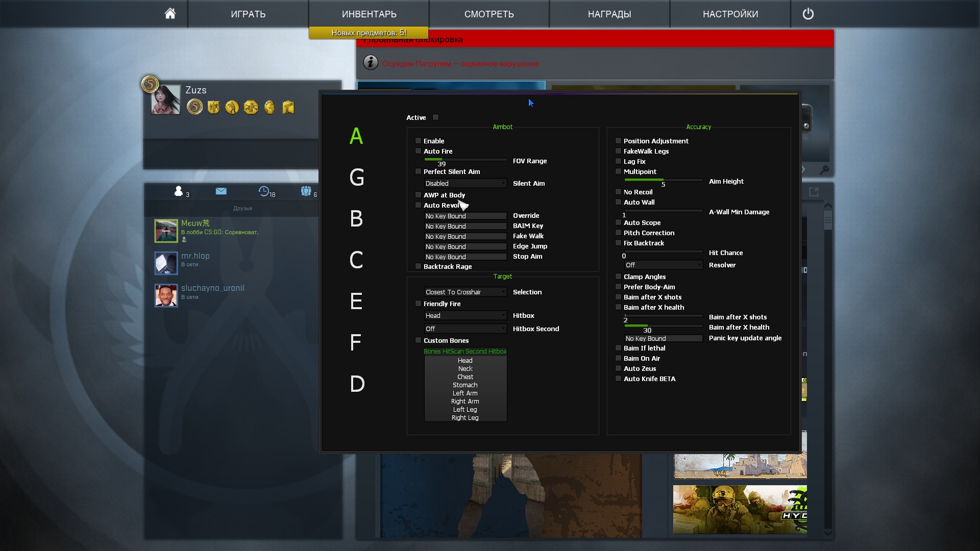This screenshot has width=980, height=551.
Task: Open the mail envelope icon
Action: 221,191
